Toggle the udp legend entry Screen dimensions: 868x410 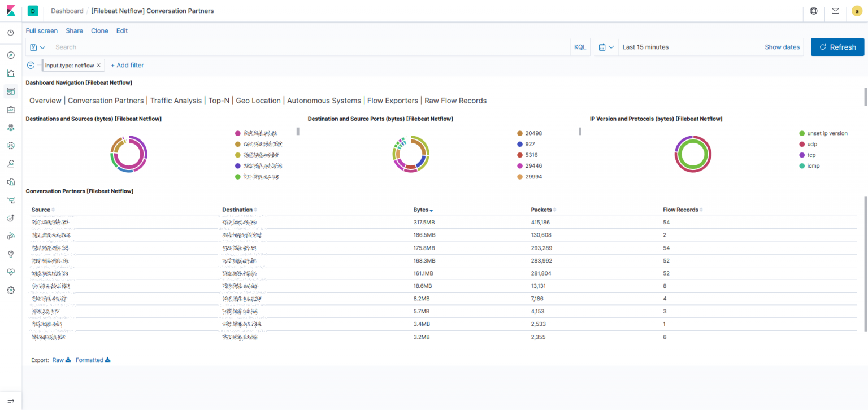[811, 144]
